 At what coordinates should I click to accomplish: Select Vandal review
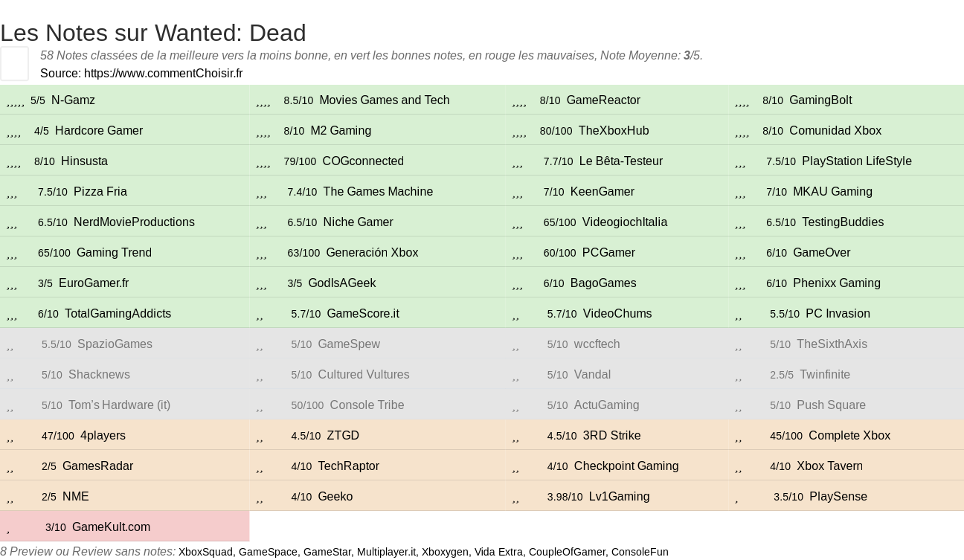click(x=592, y=374)
